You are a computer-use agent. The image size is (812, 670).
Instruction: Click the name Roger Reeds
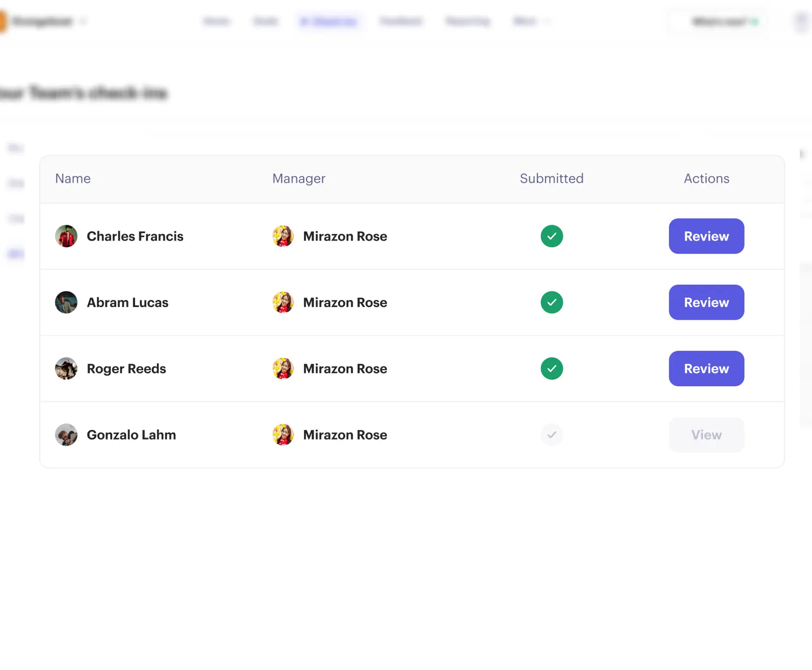pos(126,369)
